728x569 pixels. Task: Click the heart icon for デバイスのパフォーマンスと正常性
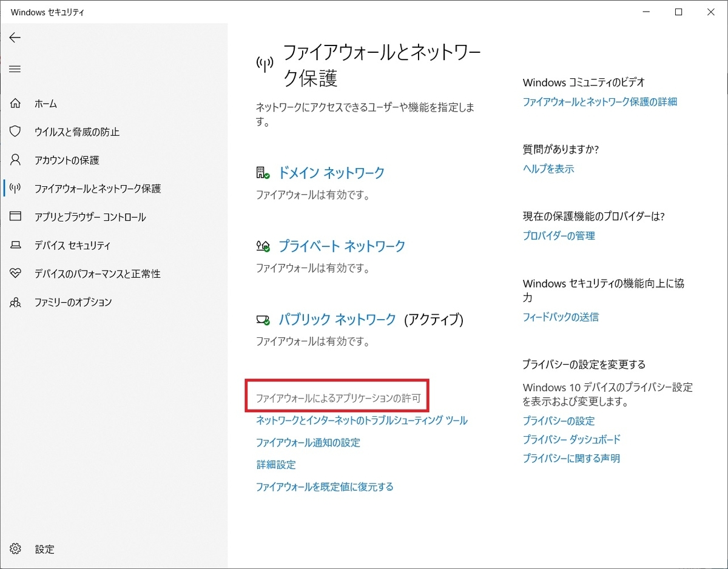coord(16,274)
